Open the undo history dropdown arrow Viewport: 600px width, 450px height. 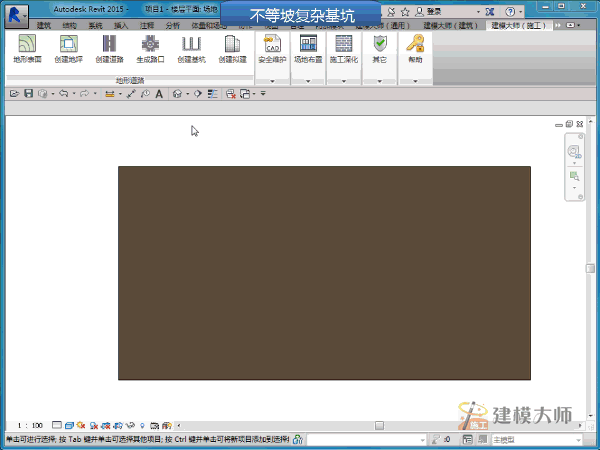pyautogui.click(x=73, y=94)
